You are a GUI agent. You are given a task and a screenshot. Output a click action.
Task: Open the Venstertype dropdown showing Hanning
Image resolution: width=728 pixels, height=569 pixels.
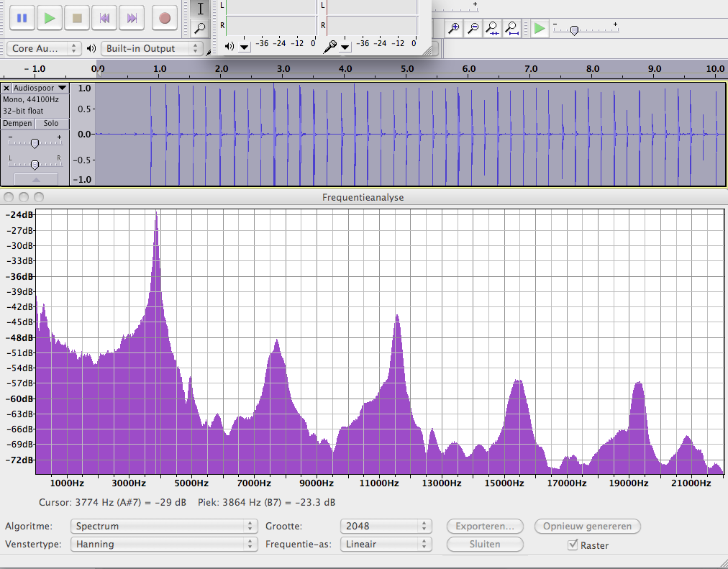point(163,545)
